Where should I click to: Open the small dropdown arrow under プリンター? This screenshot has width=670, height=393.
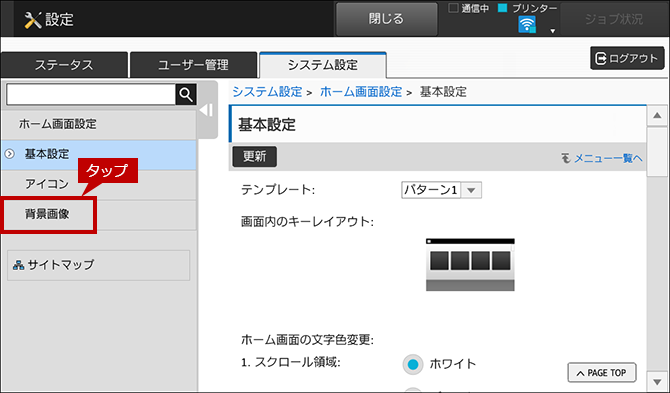(552, 31)
